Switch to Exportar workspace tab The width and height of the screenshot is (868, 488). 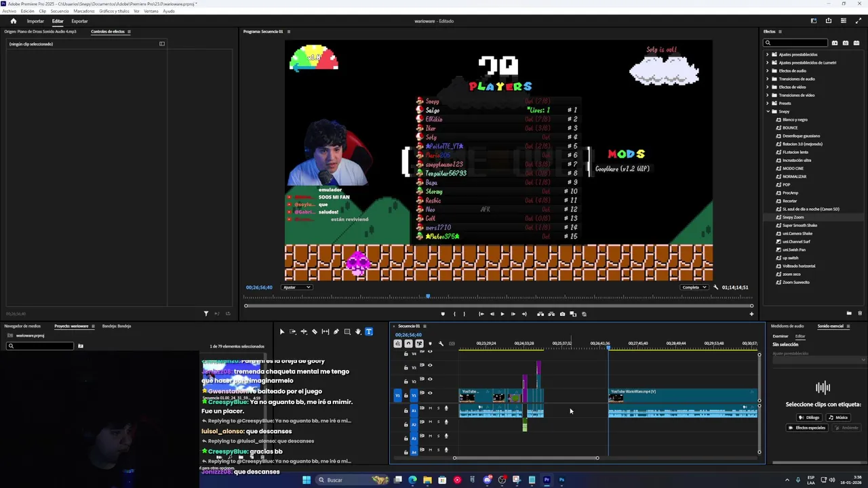[79, 21]
